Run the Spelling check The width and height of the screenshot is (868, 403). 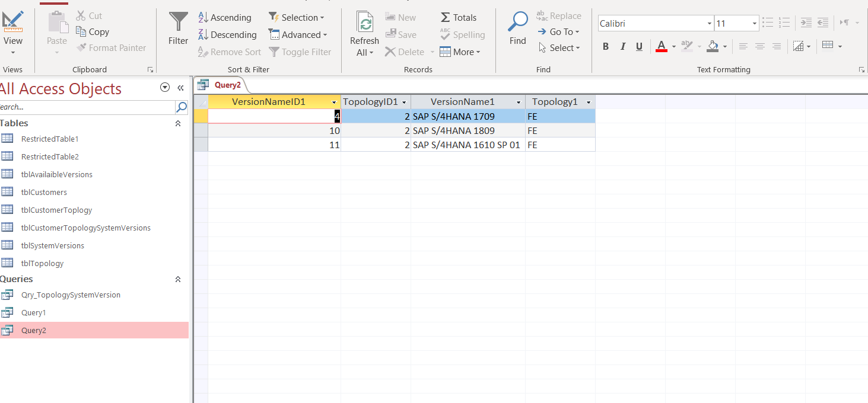[462, 35]
